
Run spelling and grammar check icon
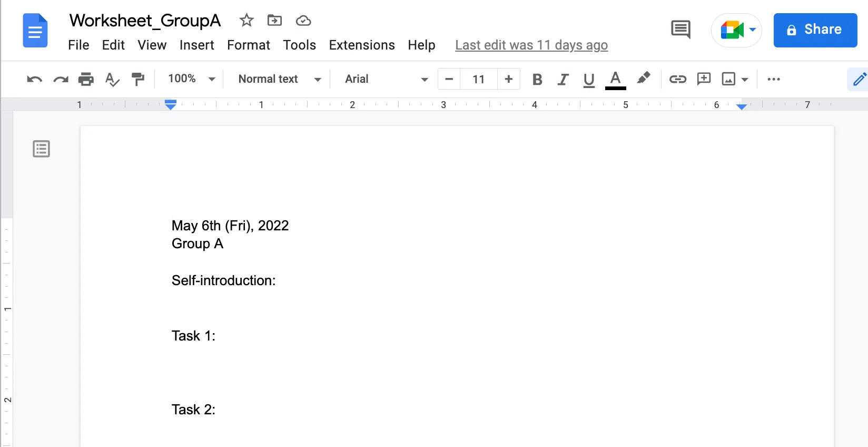point(112,80)
